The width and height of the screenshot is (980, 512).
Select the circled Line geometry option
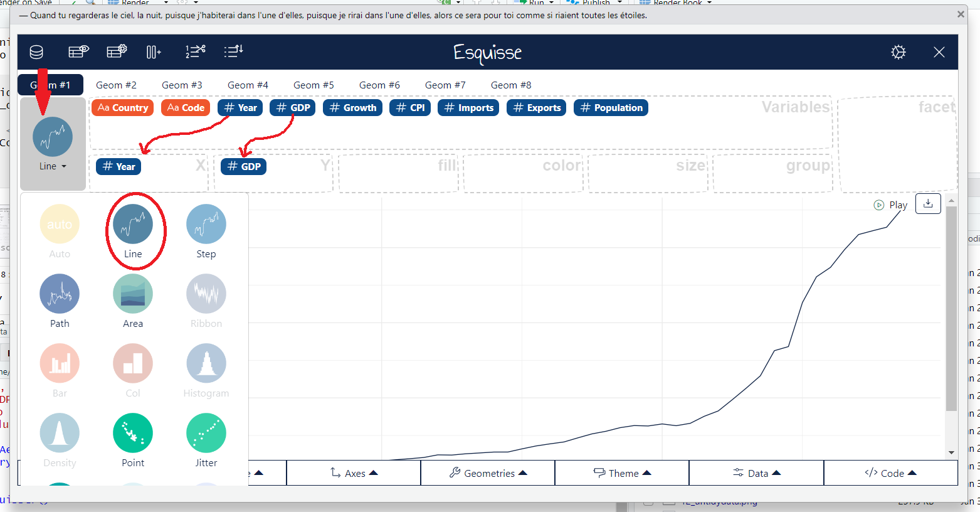(133, 224)
